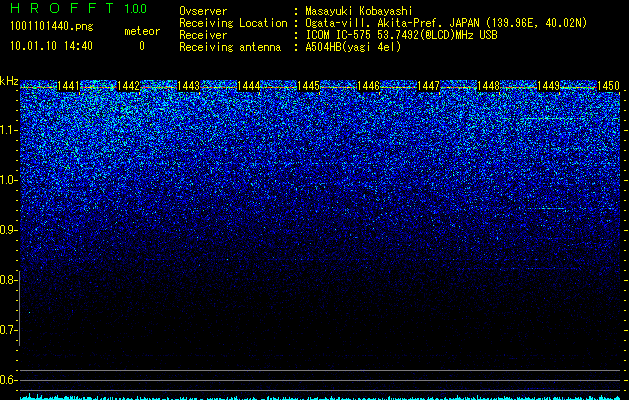Select the file name 1001101440.png
The image size is (629, 400).
coord(52,27)
